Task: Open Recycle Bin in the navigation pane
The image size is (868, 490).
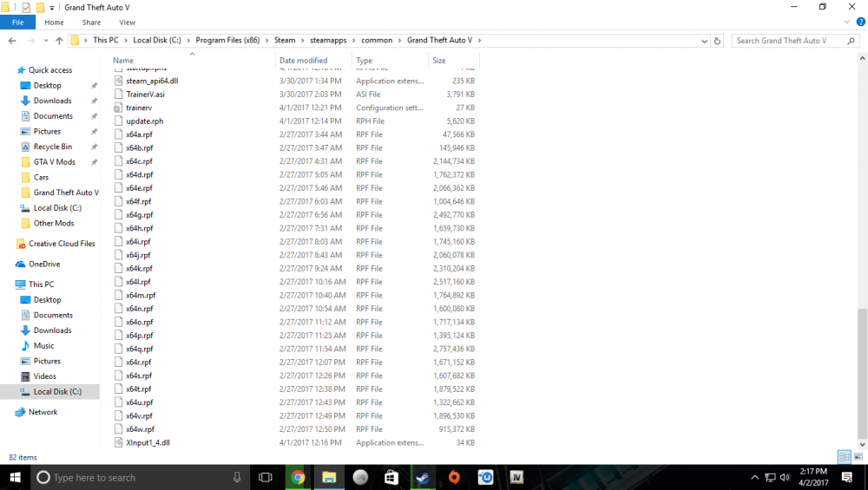Action: tap(53, 147)
